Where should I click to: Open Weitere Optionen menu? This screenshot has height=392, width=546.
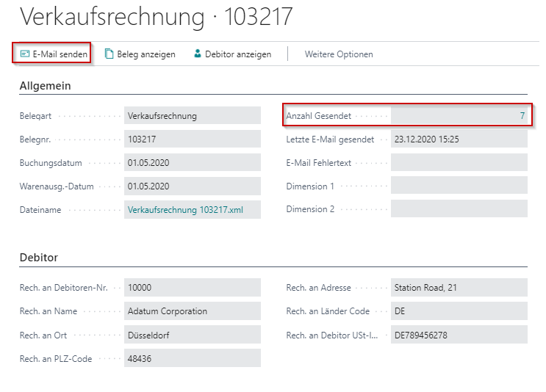click(x=339, y=54)
